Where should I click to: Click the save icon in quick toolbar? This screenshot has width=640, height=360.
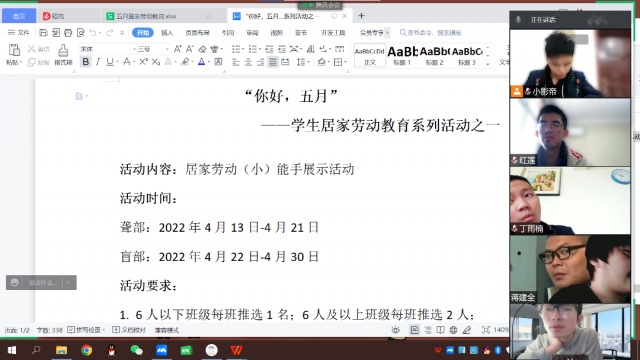[x=43, y=33]
